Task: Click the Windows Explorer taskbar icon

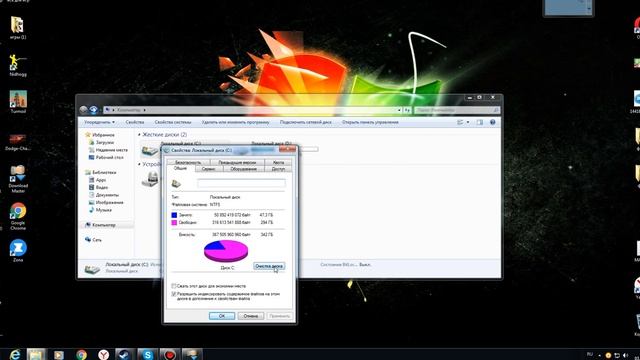Action: pyautogui.click(x=36, y=354)
